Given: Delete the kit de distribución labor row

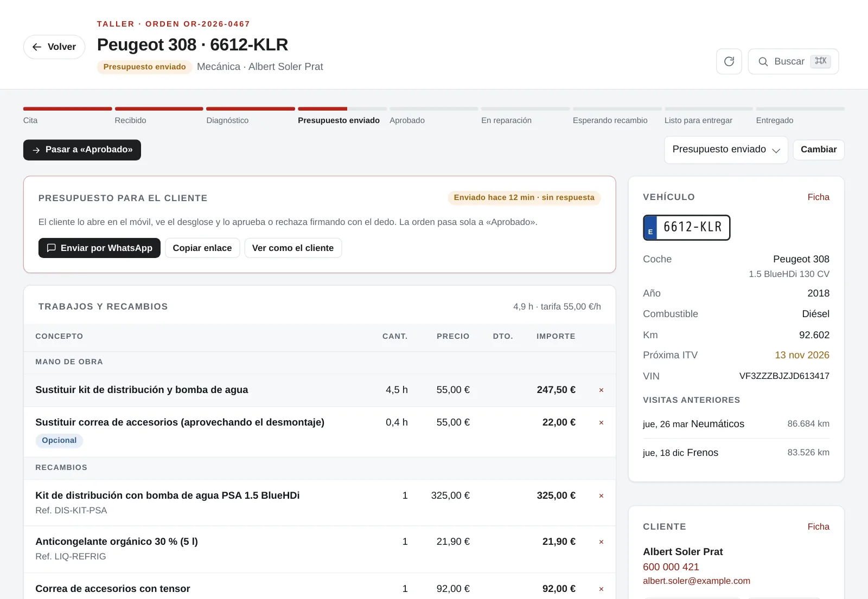Looking at the screenshot, I should pyautogui.click(x=601, y=390).
